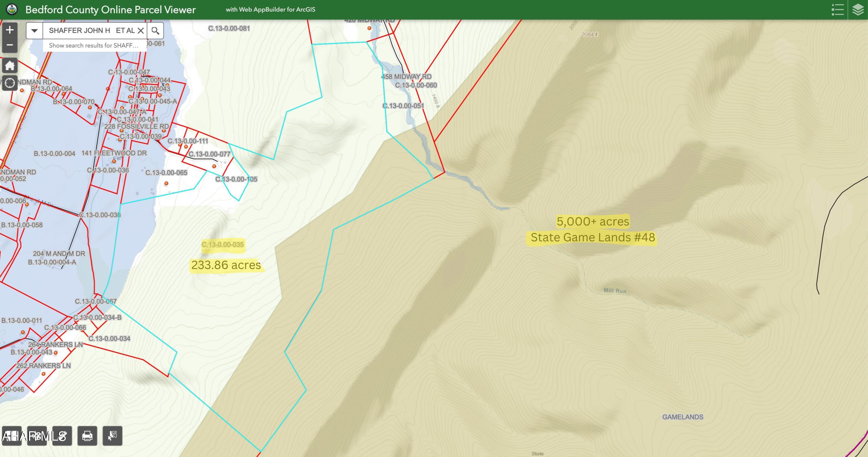This screenshot has width=868, height=457.
Task: Click parcel label C.13-0.00-035
Action: click(x=223, y=244)
